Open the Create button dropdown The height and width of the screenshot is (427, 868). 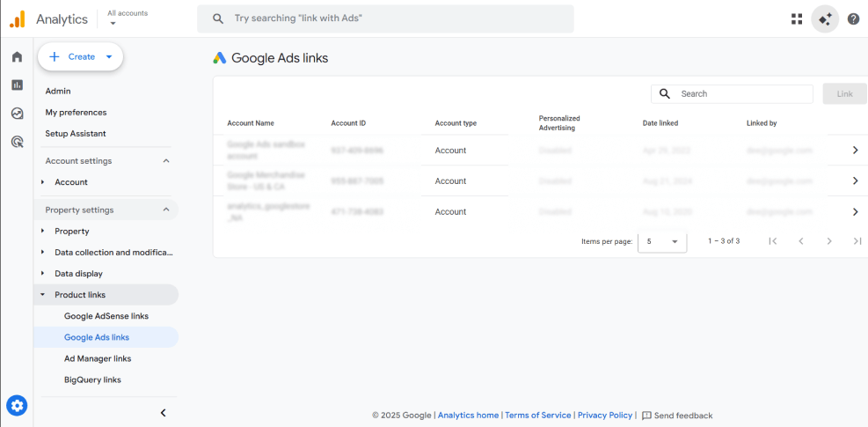pyautogui.click(x=109, y=56)
